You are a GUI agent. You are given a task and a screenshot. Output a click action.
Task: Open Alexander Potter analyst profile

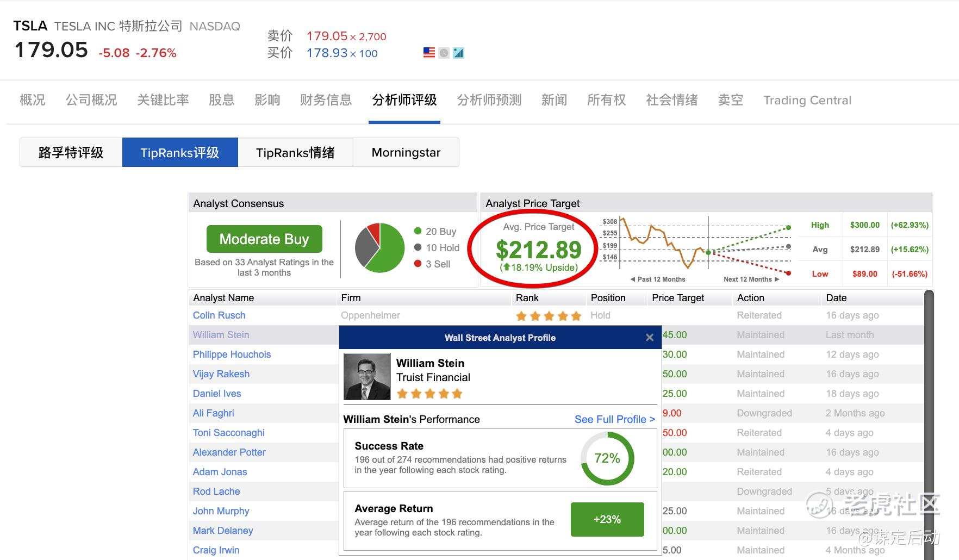[229, 452]
